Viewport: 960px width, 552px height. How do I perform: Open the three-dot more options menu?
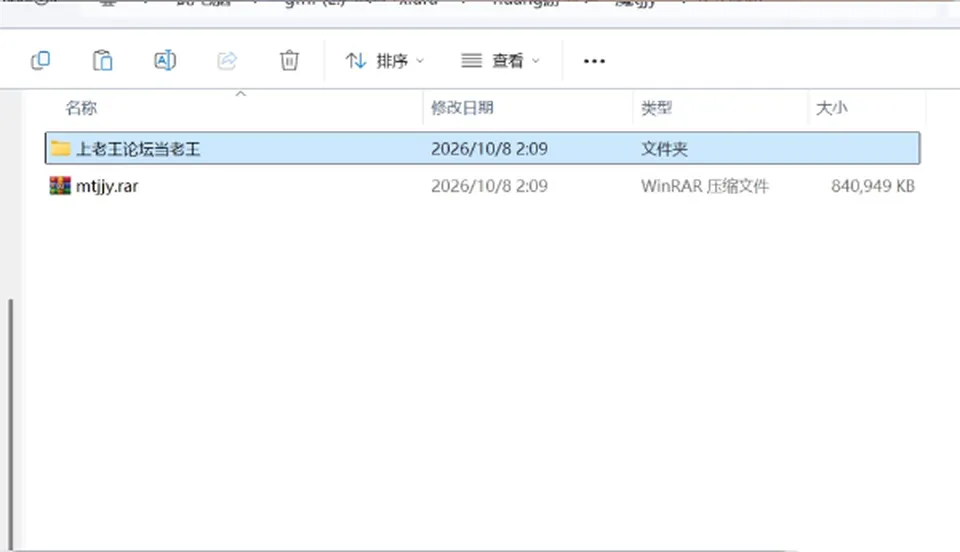pos(594,61)
